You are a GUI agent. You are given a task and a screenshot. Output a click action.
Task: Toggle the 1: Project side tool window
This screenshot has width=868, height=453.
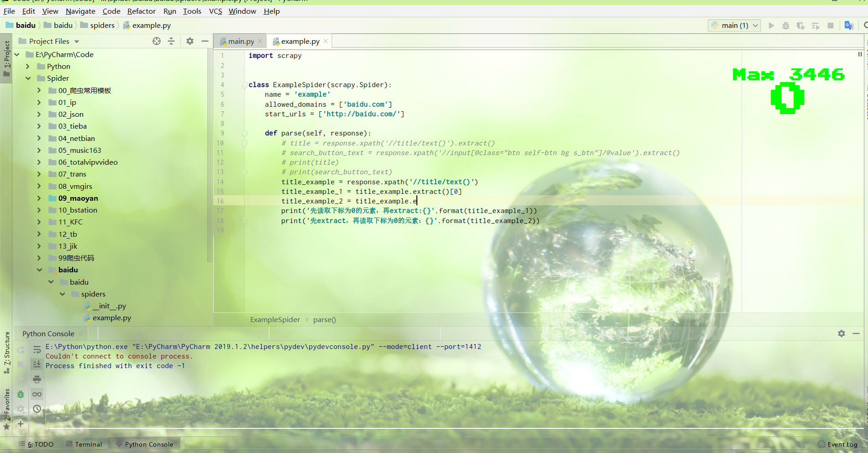(x=6, y=58)
